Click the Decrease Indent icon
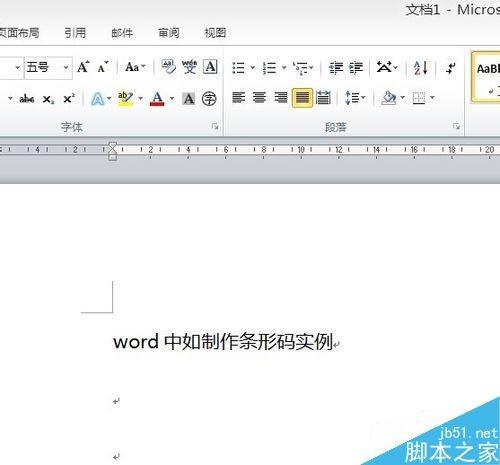The width and height of the screenshot is (500, 465). 335,68
